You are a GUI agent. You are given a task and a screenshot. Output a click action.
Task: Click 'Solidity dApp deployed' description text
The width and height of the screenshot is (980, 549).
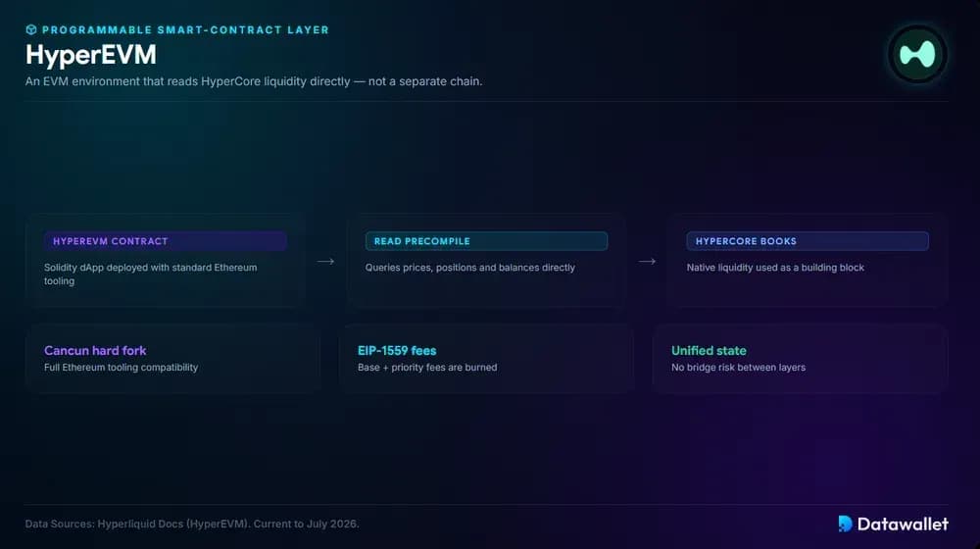click(x=151, y=274)
